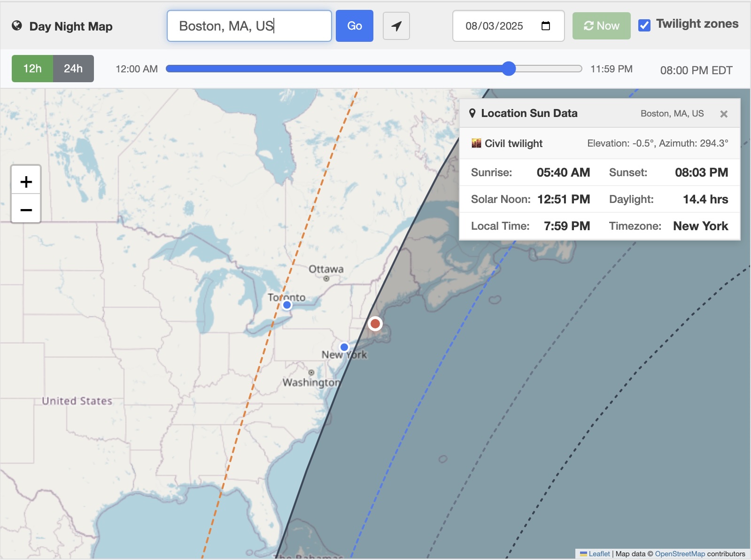
Task: Zoom in on the map
Action: (x=26, y=181)
